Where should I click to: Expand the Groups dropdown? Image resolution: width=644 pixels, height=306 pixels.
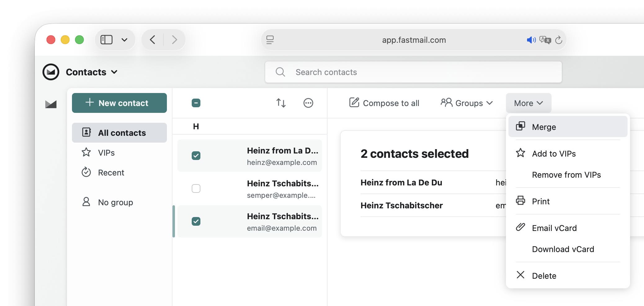point(467,103)
